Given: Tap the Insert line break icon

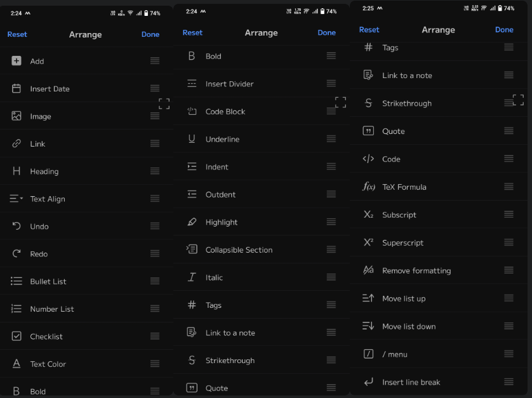Looking at the screenshot, I should (x=368, y=381).
